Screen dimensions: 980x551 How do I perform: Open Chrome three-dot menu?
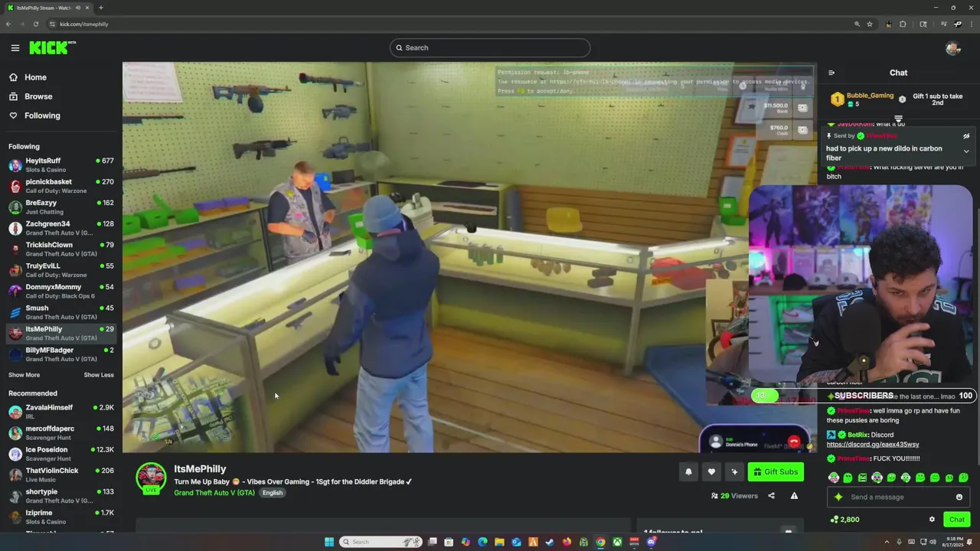click(972, 24)
